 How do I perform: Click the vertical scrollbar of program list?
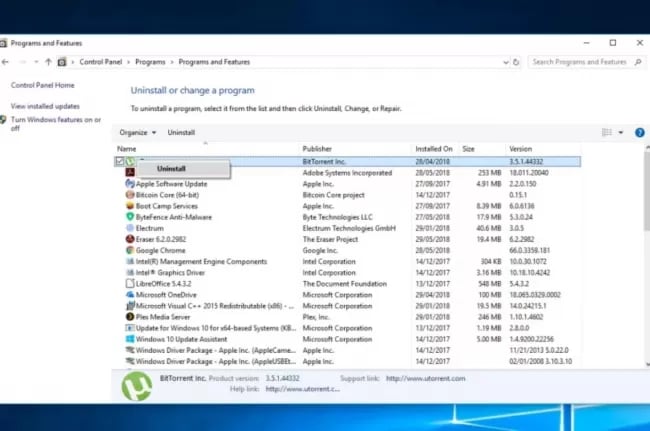coord(647,191)
